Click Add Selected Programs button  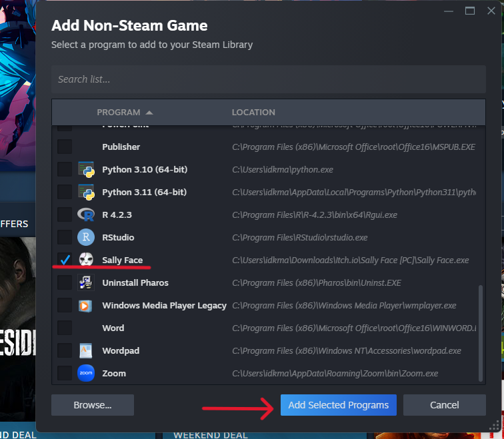click(x=339, y=405)
